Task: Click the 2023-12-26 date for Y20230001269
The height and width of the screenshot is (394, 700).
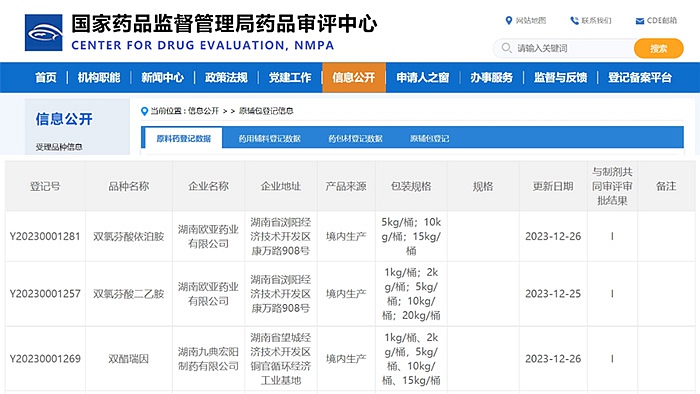Action: coord(553,359)
